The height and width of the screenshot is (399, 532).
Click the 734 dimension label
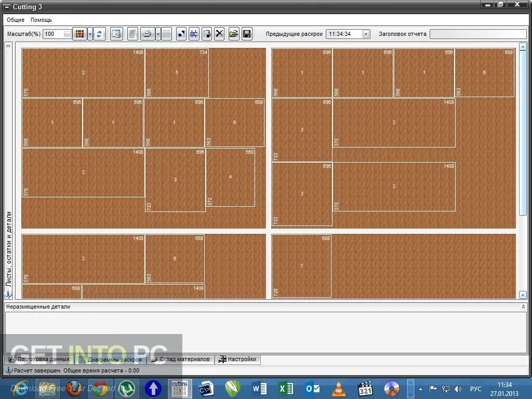point(203,52)
